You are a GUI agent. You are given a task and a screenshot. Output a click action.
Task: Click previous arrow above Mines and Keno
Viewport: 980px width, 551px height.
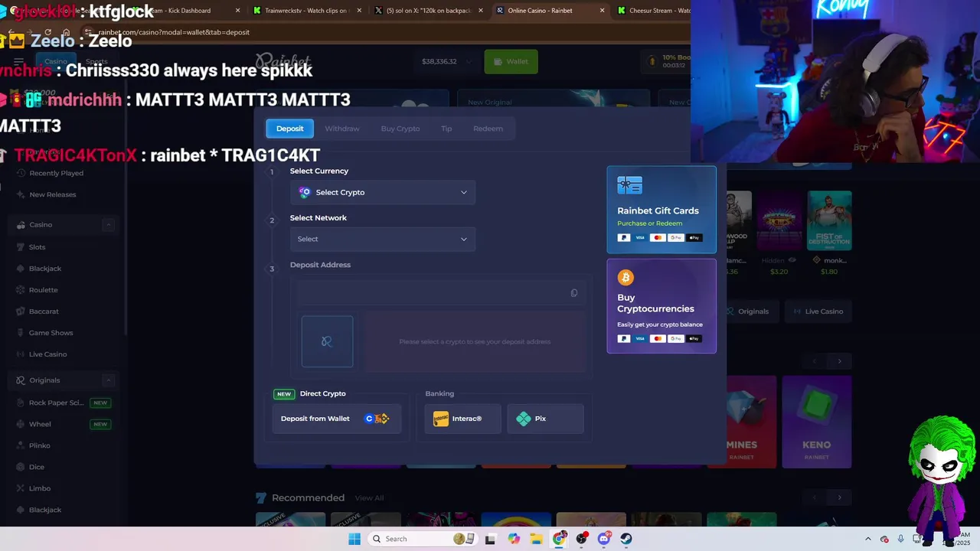point(815,361)
